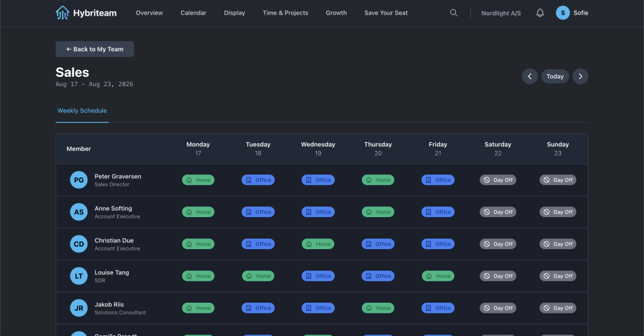644x336 pixels.
Task: Click the Sunday 23 column header
Action: [558, 148]
